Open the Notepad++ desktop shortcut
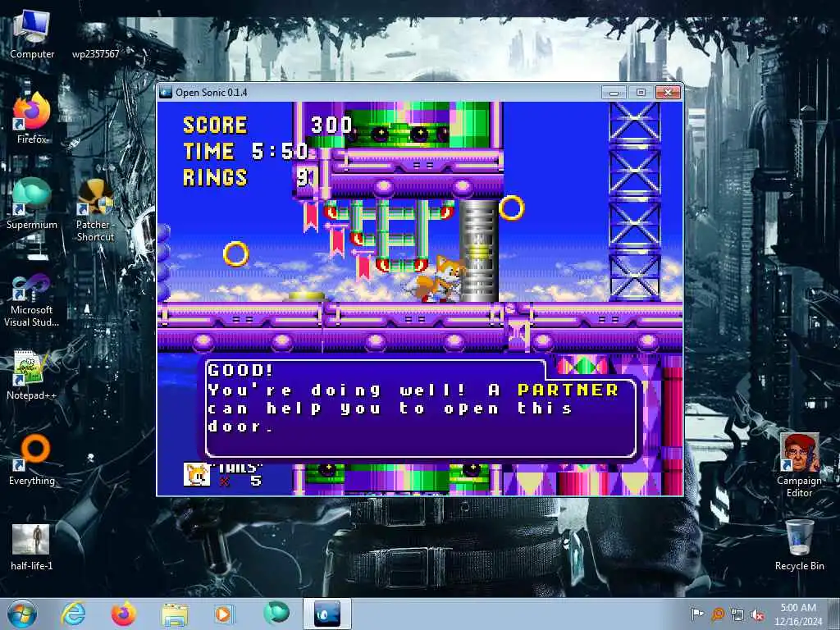840x630 pixels. coord(32,375)
